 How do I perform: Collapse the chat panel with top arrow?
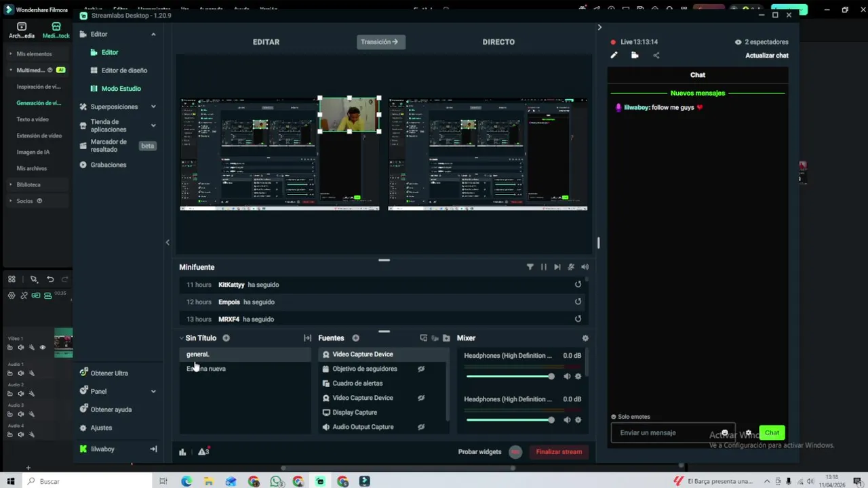pos(599,27)
